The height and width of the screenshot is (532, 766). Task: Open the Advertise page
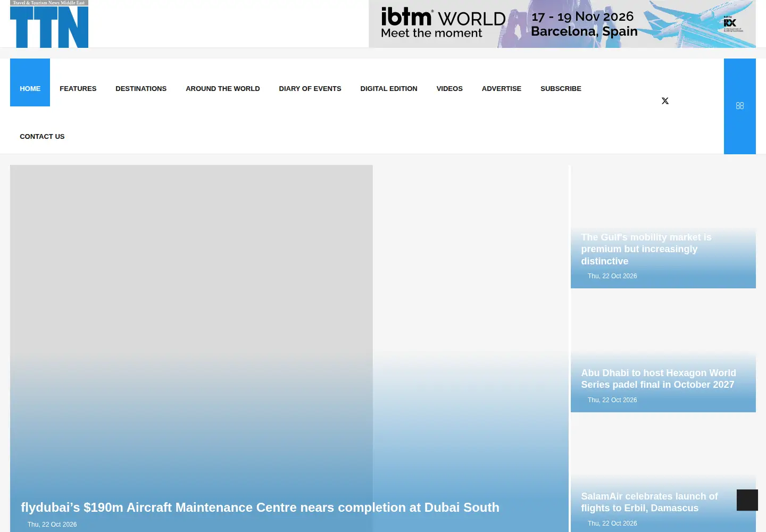(502, 88)
